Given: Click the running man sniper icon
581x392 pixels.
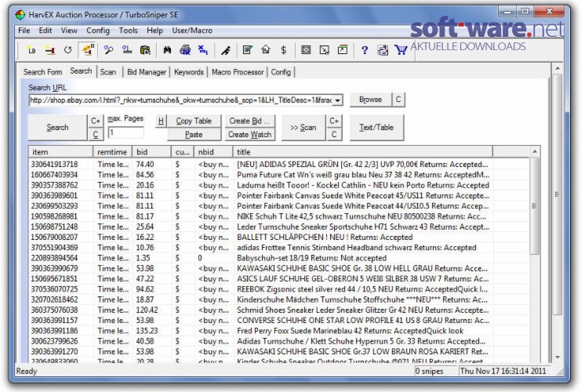Looking at the screenshot, I should click(226, 50).
